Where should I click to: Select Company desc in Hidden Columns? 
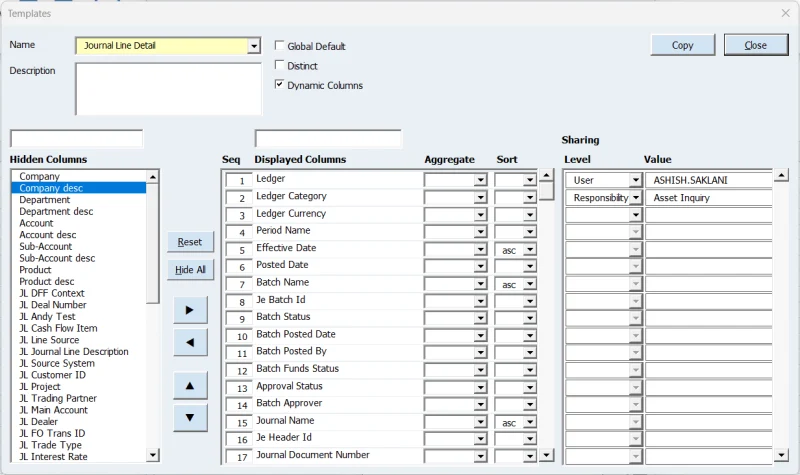click(79, 188)
